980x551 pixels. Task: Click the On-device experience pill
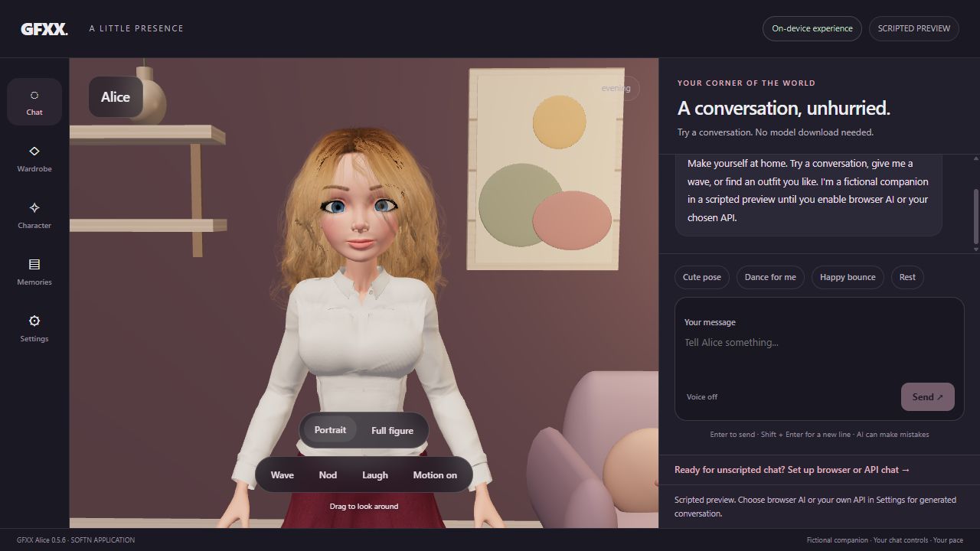(812, 28)
